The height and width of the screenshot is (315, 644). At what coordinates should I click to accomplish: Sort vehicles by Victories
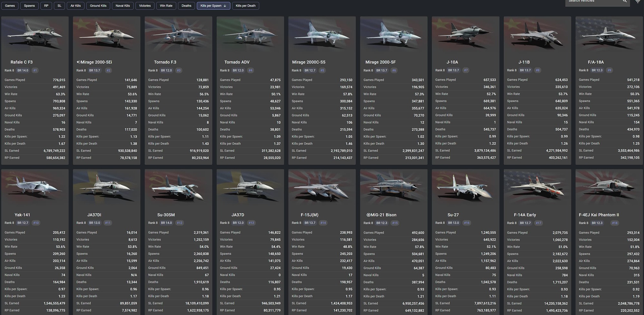tap(145, 5)
